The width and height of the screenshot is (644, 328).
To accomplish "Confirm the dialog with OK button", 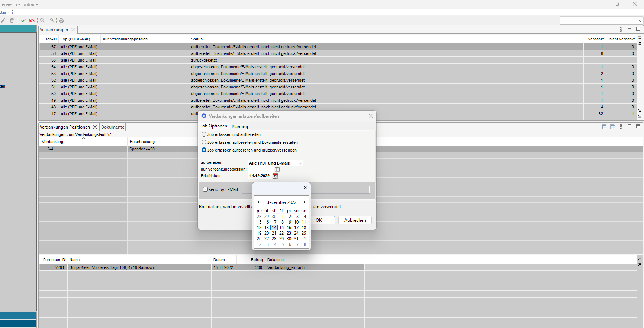I will [x=322, y=220].
